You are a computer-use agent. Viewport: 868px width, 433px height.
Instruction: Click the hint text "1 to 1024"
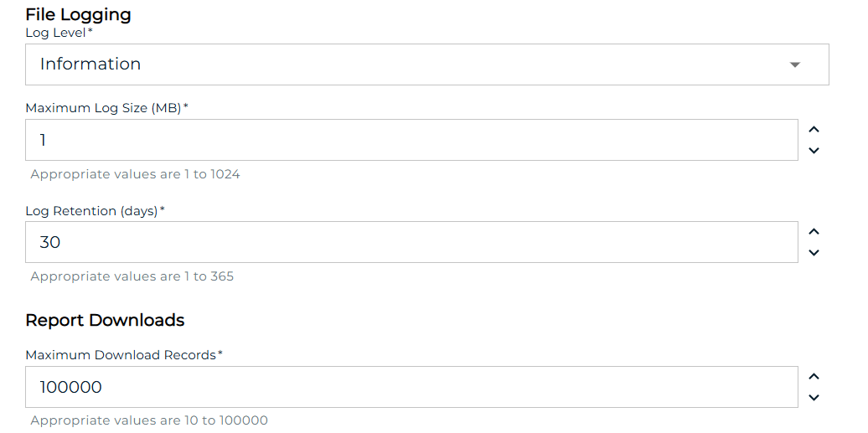pos(211,174)
